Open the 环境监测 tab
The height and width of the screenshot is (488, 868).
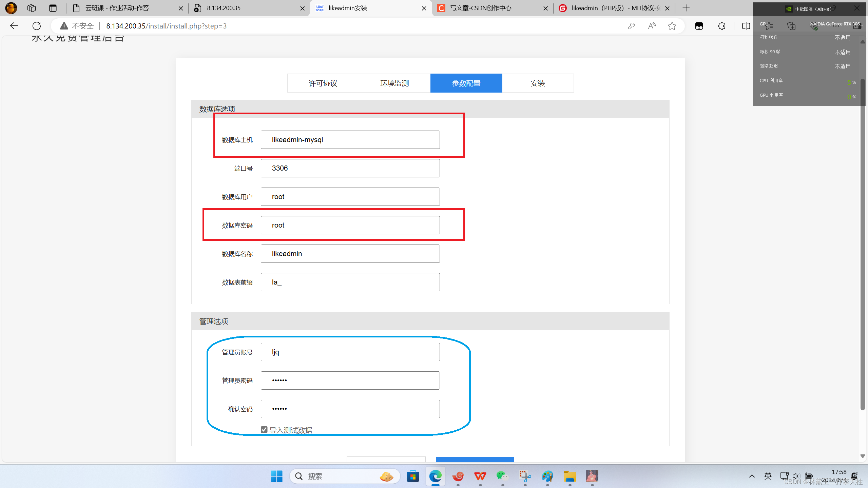pos(394,83)
